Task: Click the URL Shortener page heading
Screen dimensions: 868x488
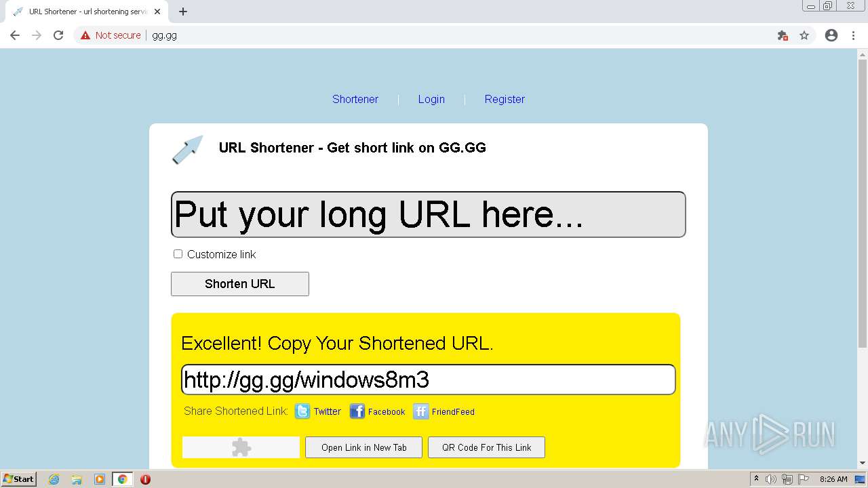Action: tap(353, 148)
